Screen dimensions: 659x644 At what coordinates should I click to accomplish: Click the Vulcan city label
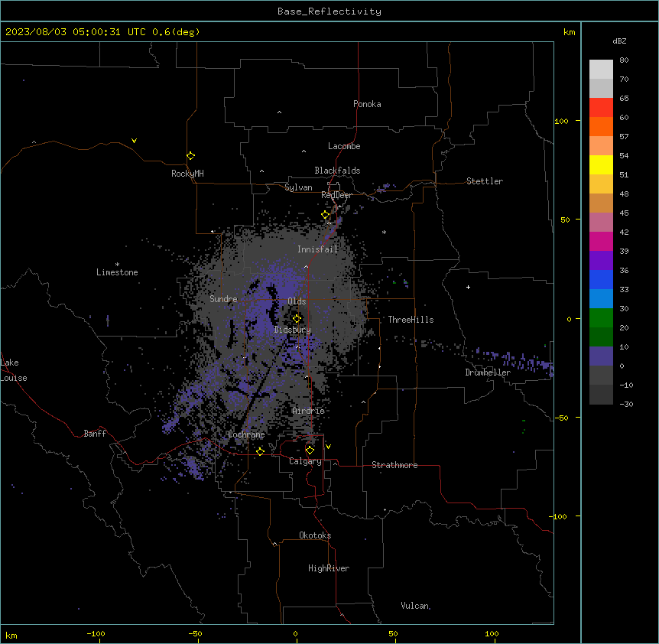415,606
